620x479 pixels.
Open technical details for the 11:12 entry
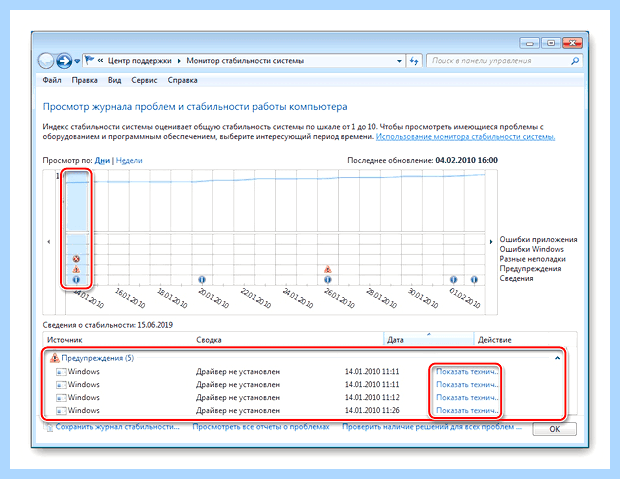(x=467, y=398)
